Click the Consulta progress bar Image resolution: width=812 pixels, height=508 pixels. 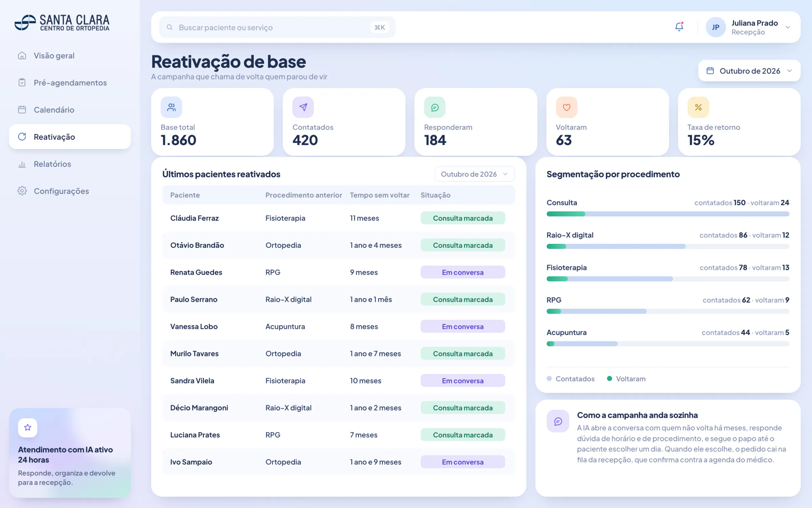coord(668,214)
